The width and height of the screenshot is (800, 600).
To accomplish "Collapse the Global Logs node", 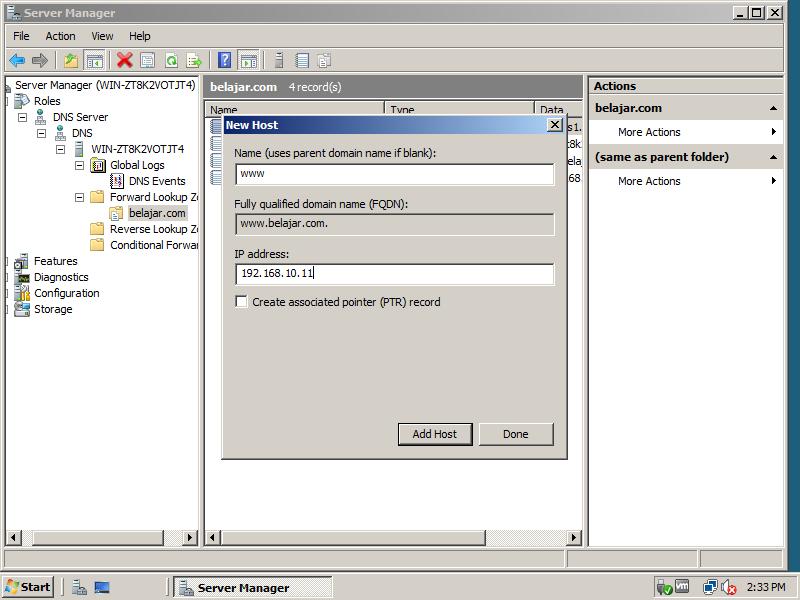I will click(x=79, y=165).
